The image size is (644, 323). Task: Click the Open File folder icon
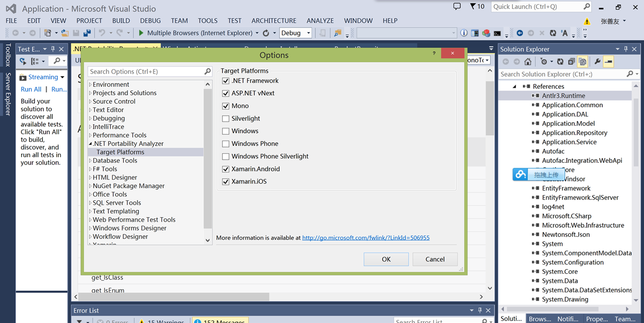65,33
